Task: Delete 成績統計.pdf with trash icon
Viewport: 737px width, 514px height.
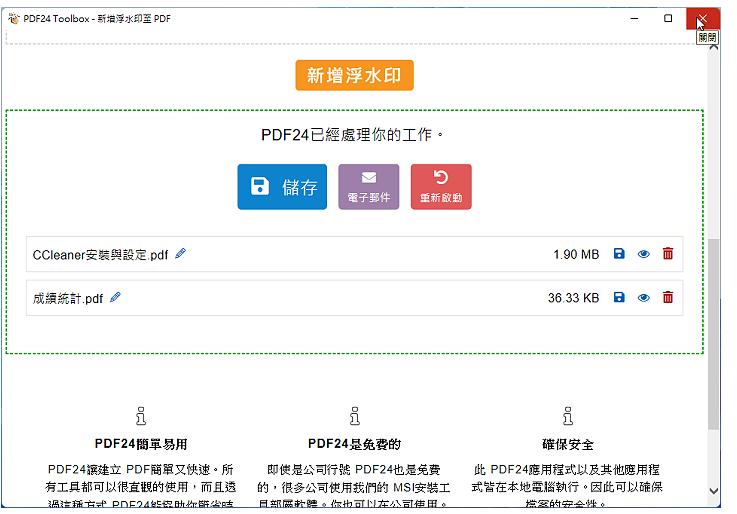Action: (668, 297)
